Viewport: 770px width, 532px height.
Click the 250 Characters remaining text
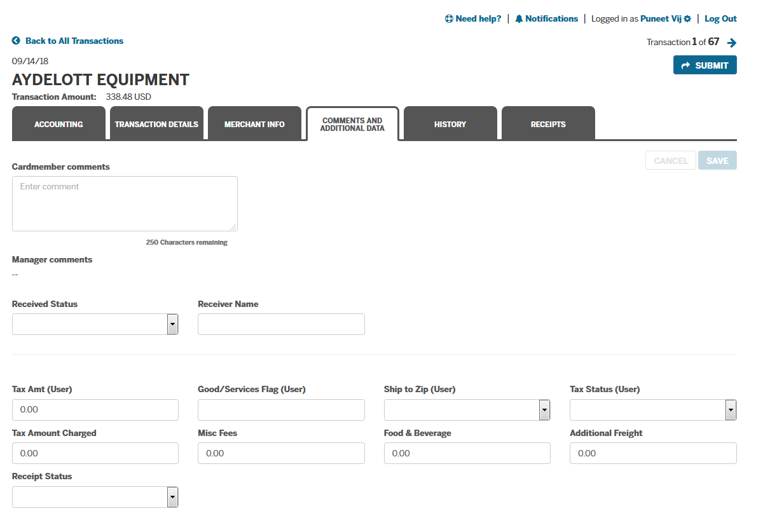[x=186, y=242]
